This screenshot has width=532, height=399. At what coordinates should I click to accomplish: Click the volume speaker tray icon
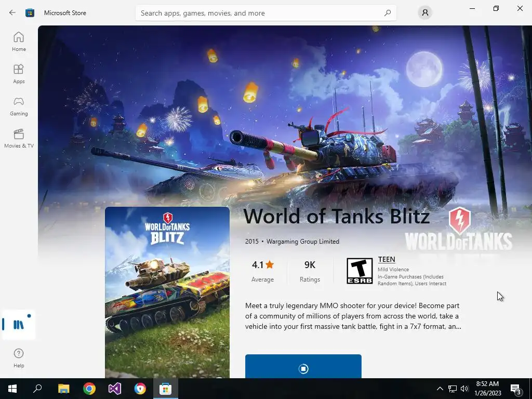tap(464, 389)
